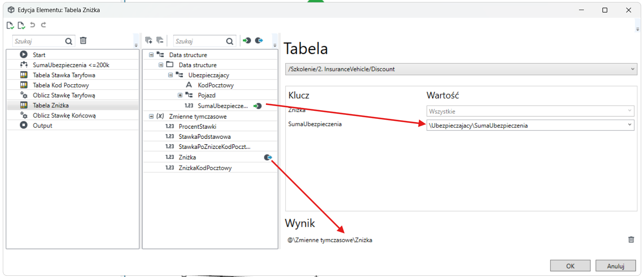Collapse the top-level Data structure node
This screenshot has height=277, width=644.
(x=151, y=55)
